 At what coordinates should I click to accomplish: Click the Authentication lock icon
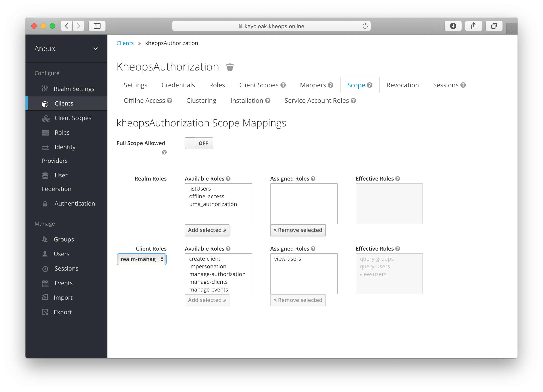(x=45, y=204)
